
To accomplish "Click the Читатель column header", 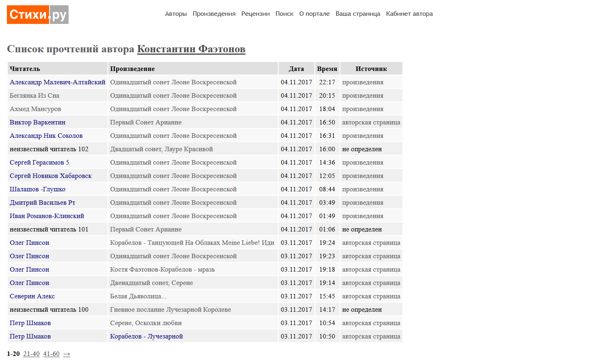I will [58, 69].
